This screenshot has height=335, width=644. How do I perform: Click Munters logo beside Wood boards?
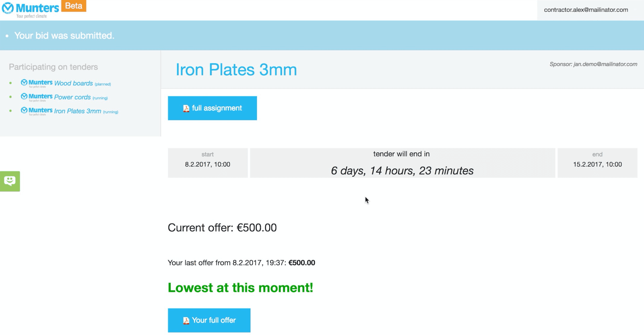37,83
